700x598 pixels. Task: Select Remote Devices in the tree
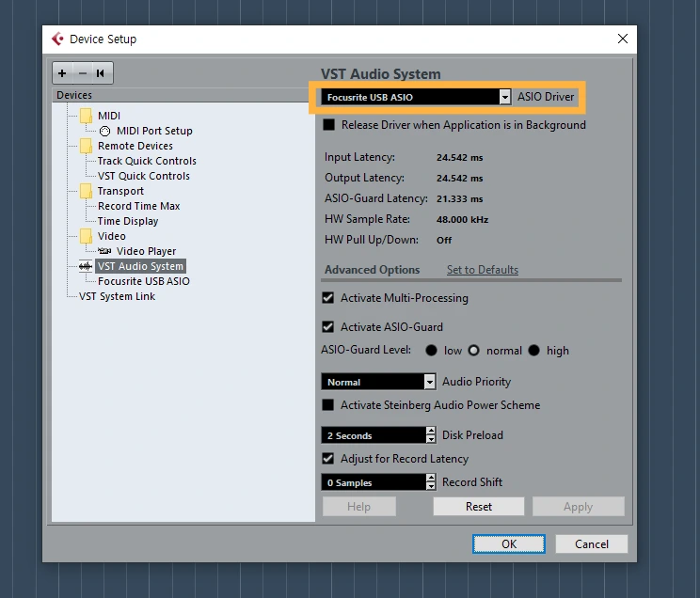pos(135,146)
